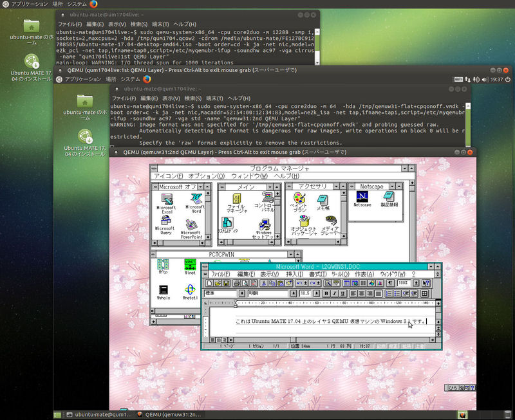Image resolution: width=515 pixels, height=420 pixels.
Task: Toggle left text alignment in Word
Action: click(353, 294)
